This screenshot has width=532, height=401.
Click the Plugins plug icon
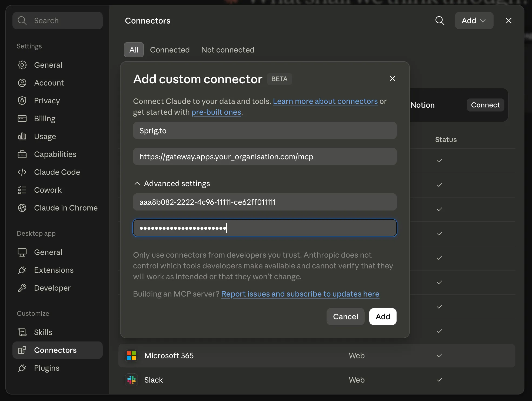coord(22,368)
